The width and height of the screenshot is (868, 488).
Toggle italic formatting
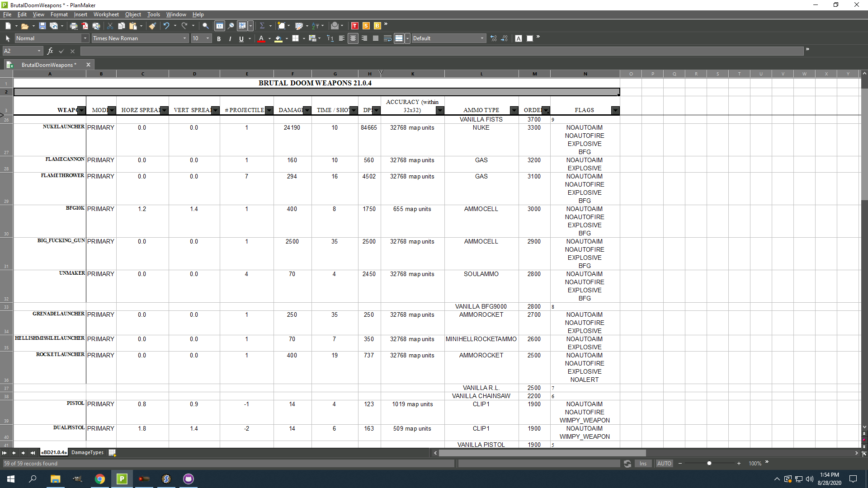point(230,39)
